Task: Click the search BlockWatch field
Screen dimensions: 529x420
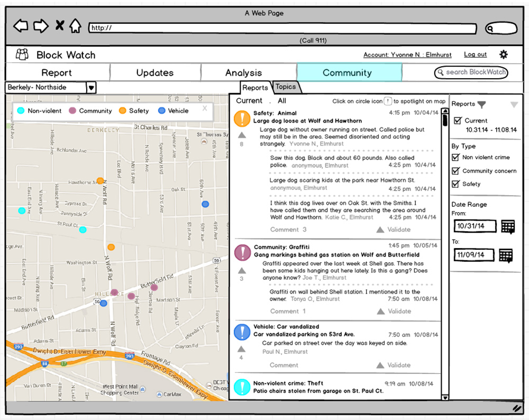Action: [471, 72]
